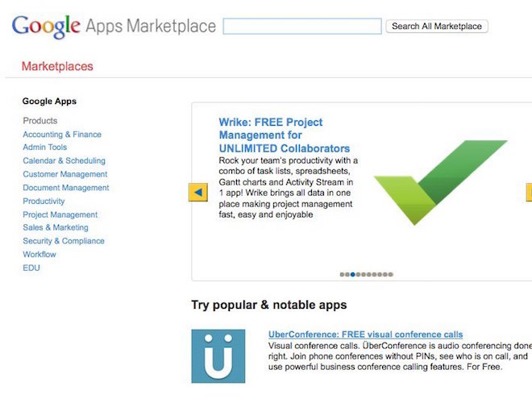Open UberConference FREE visual conference calls link
The height and width of the screenshot is (399, 532).
(x=365, y=335)
